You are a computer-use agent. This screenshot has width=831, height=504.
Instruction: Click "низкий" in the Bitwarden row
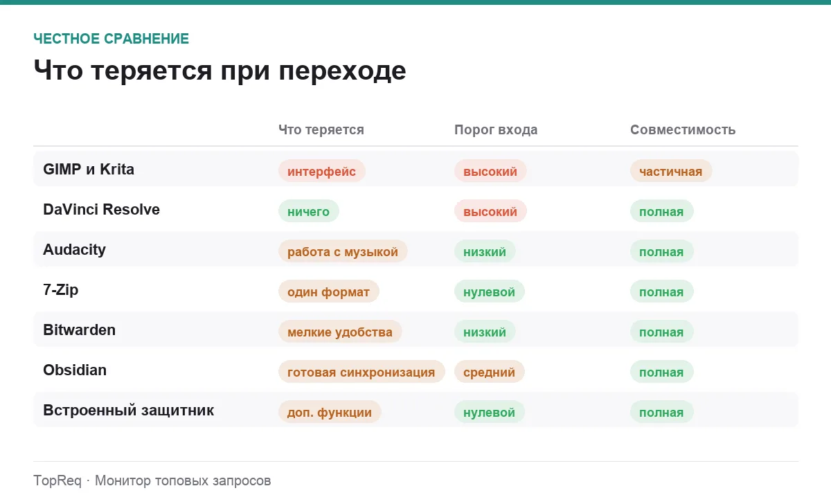click(x=485, y=332)
